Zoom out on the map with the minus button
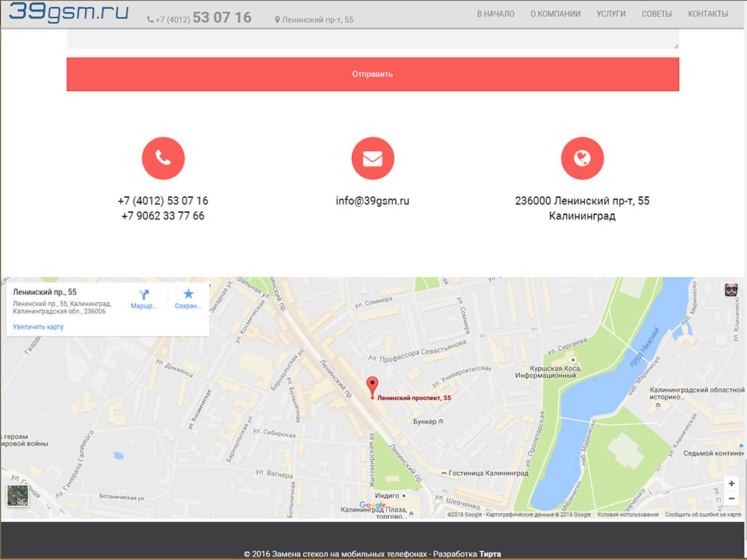 coord(731,499)
